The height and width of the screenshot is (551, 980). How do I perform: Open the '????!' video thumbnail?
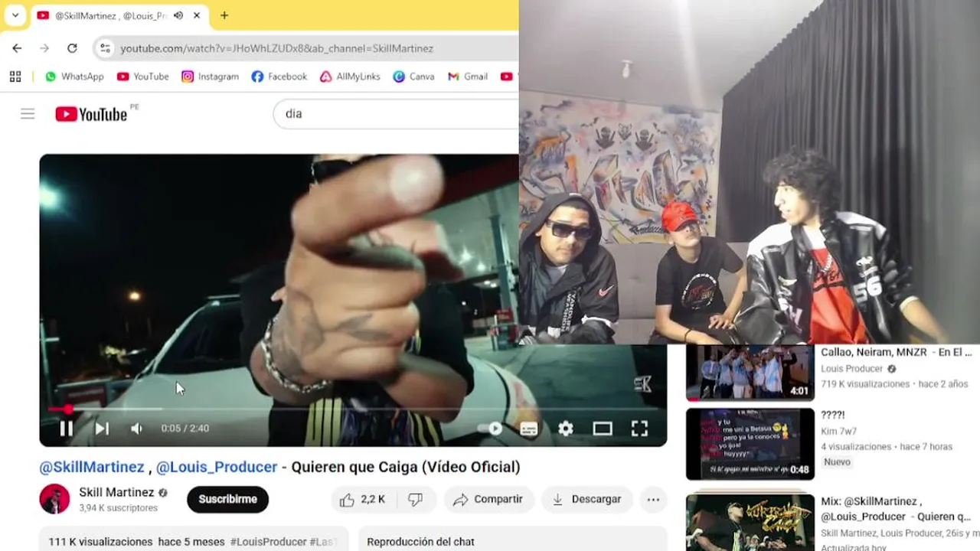(x=750, y=444)
